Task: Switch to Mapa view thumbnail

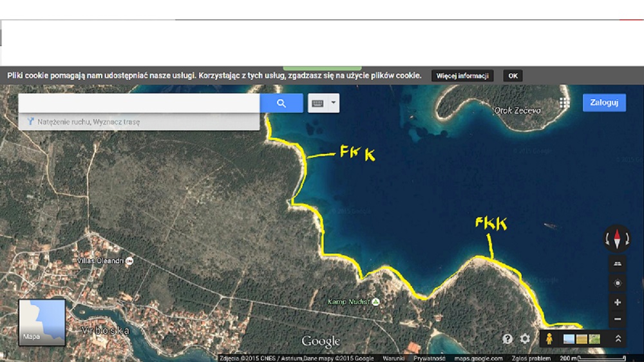Action: [x=42, y=321]
